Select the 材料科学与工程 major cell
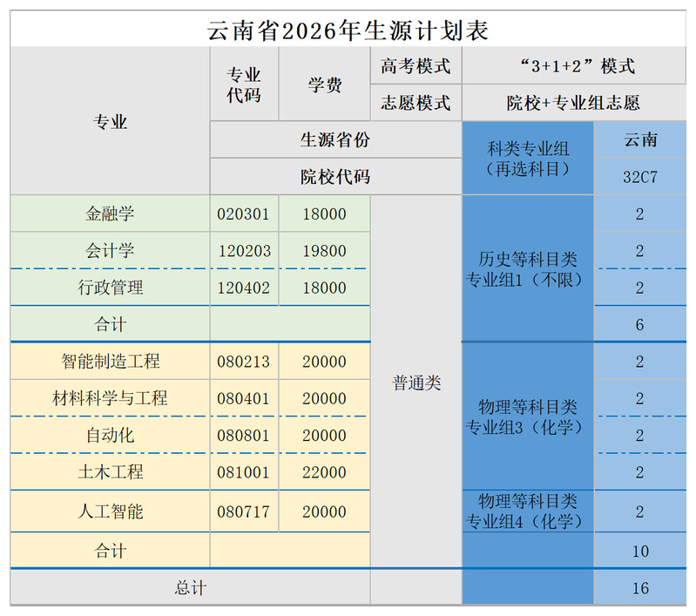696x616 pixels. [110, 398]
